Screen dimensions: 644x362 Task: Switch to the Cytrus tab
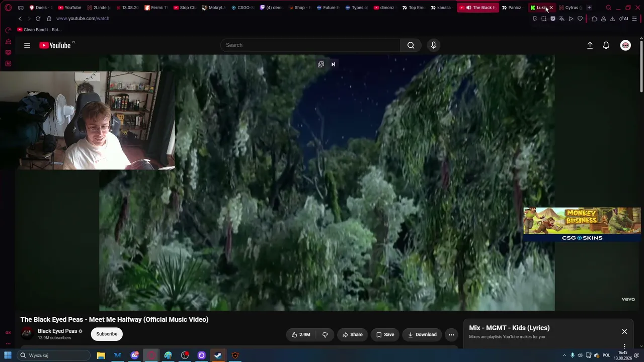[570, 8]
